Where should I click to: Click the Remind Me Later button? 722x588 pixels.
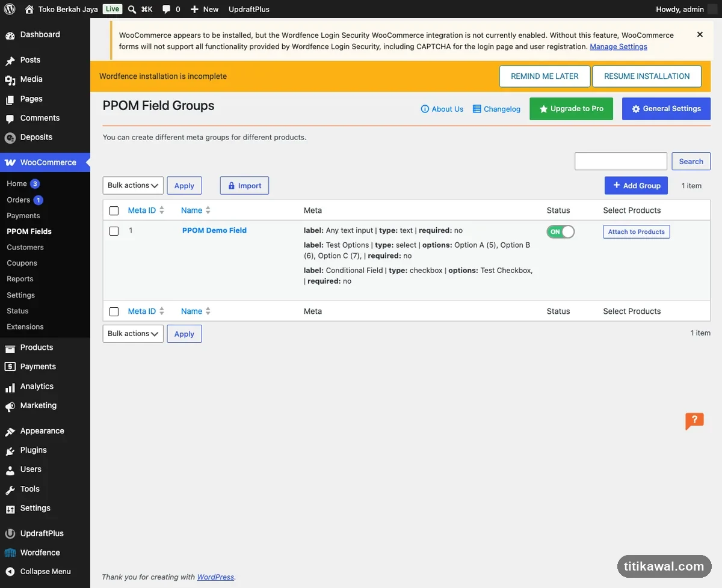[x=545, y=76]
